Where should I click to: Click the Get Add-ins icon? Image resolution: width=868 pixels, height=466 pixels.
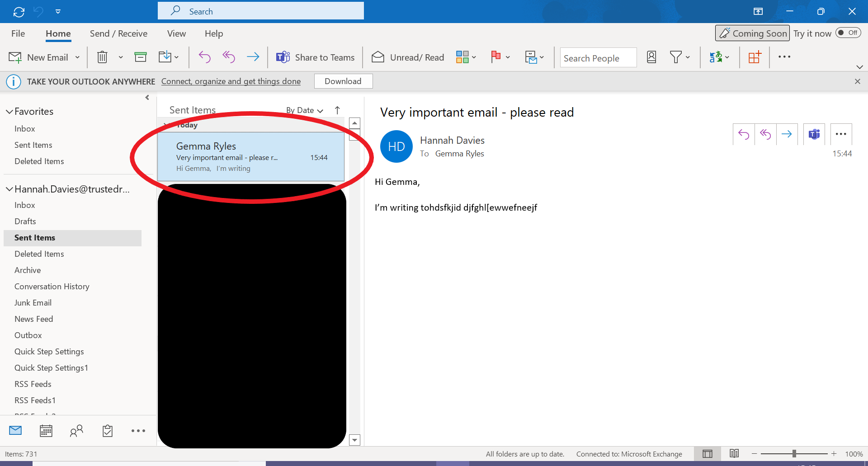755,57
